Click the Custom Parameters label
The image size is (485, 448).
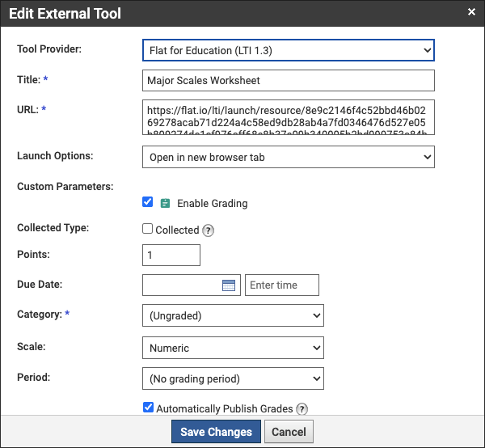[65, 187]
